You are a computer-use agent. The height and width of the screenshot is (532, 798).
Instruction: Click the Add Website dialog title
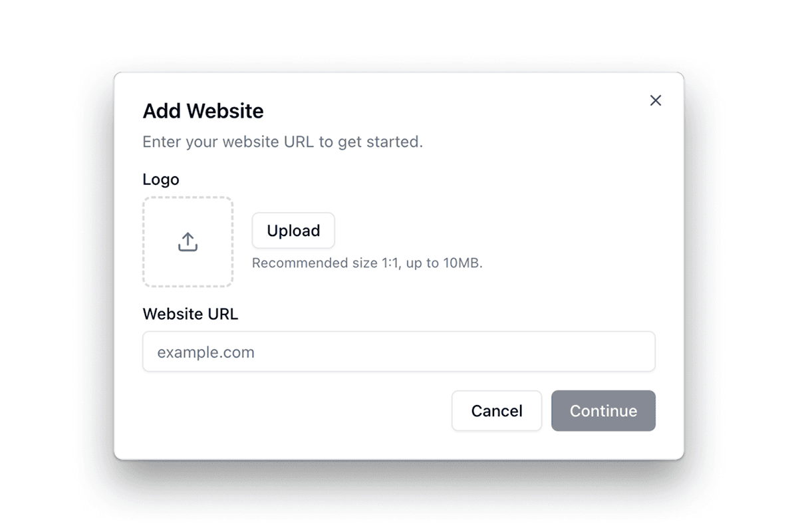point(203,111)
